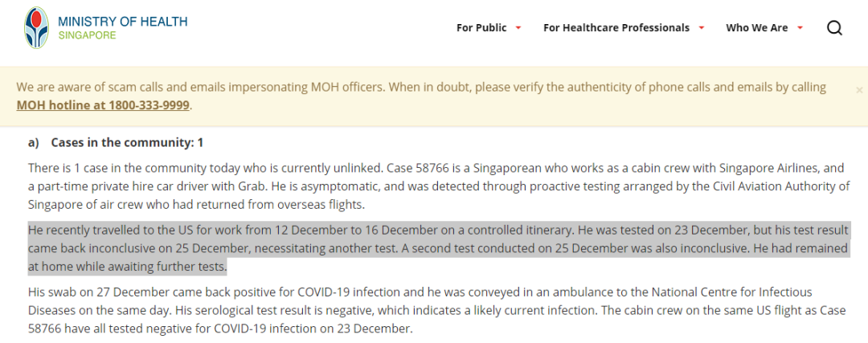Viewport: 868px width, 343px height.
Task: Click the scam calls warning message text
Action: pos(418,87)
